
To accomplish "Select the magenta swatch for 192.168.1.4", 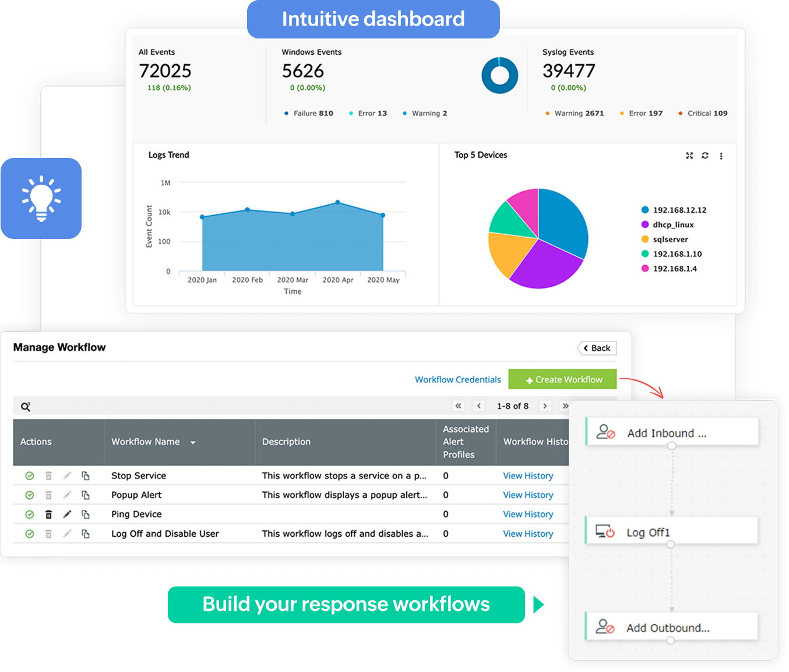I will (644, 269).
